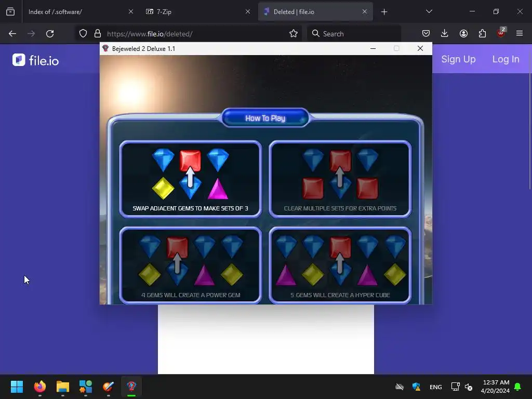The width and height of the screenshot is (532, 399).
Task: Open the Firefox downloads panel
Action: point(445,34)
